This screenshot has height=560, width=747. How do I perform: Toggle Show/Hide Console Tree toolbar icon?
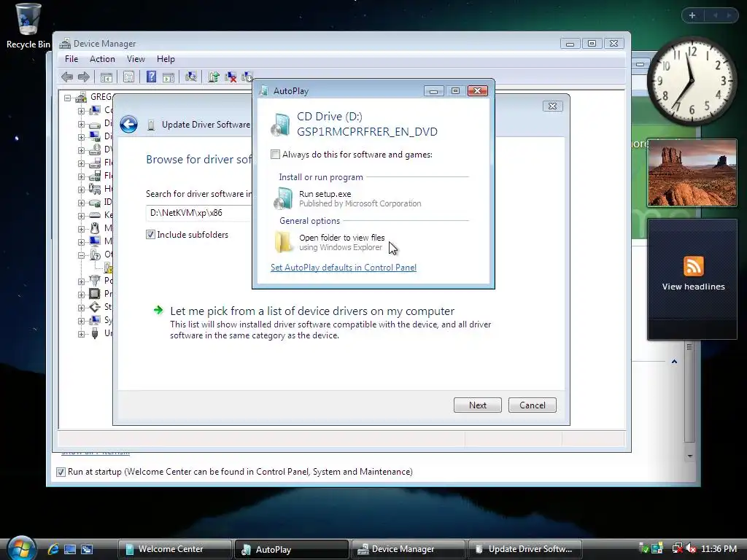coord(107,77)
